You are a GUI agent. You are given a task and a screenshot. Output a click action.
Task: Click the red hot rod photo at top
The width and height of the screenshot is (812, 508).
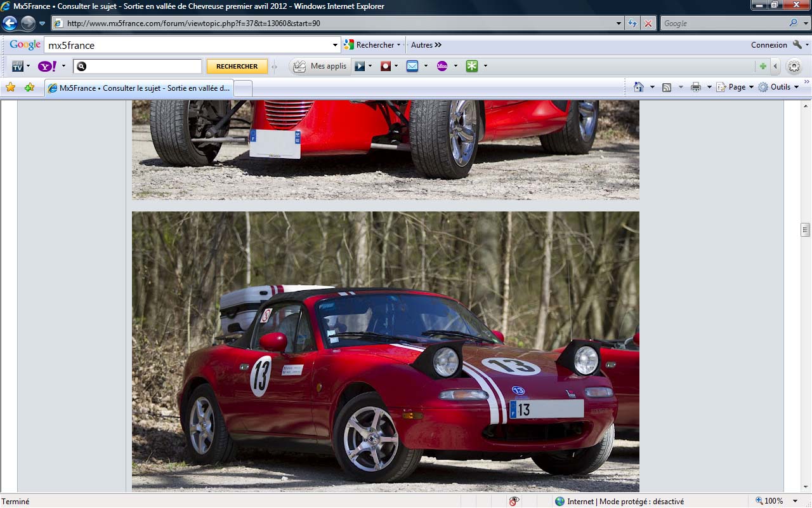click(x=386, y=150)
